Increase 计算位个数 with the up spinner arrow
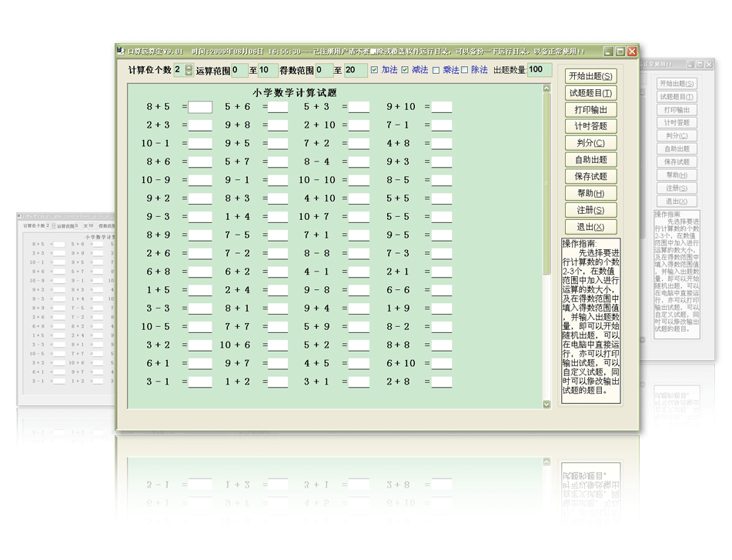 [189, 67]
